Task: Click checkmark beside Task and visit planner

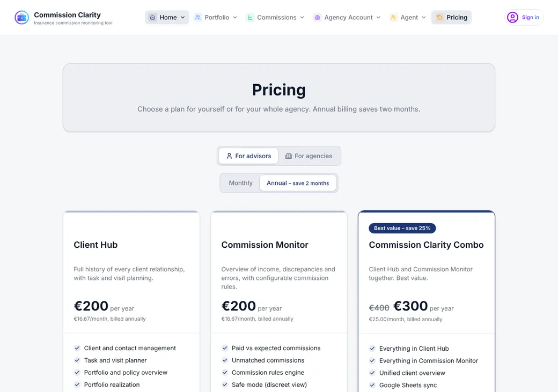Action: 77,360
